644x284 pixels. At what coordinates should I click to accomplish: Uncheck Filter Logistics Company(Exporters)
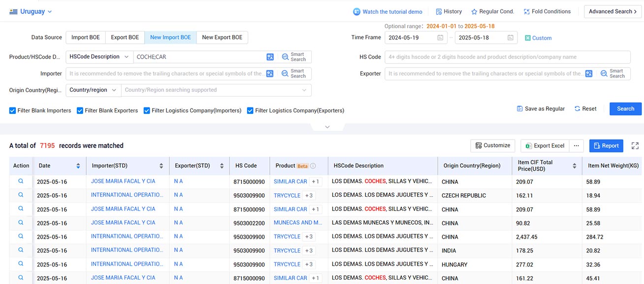pyautogui.click(x=250, y=110)
